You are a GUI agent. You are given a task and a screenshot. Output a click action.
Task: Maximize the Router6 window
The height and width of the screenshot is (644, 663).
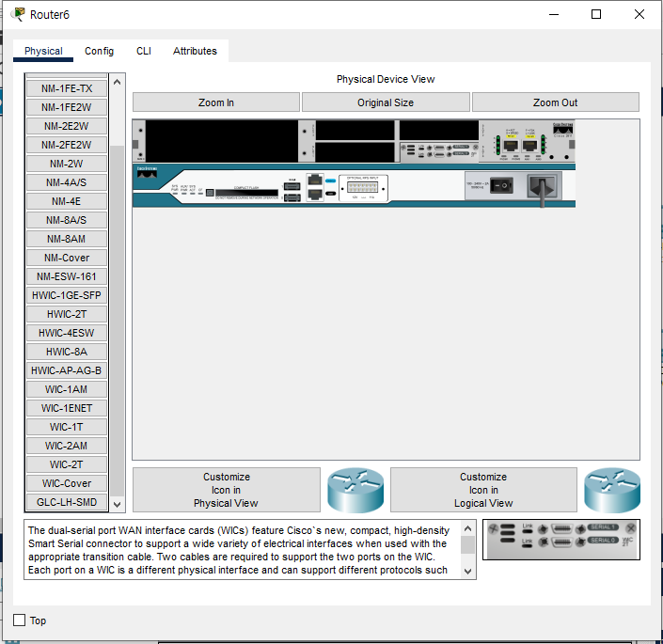tap(596, 14)
